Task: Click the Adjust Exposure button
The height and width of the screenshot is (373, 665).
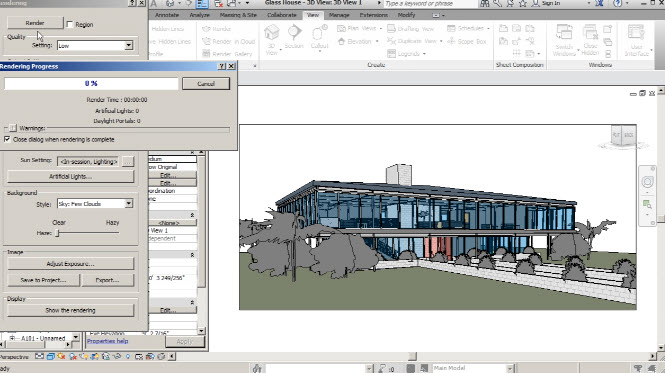Action: [70, 264]
